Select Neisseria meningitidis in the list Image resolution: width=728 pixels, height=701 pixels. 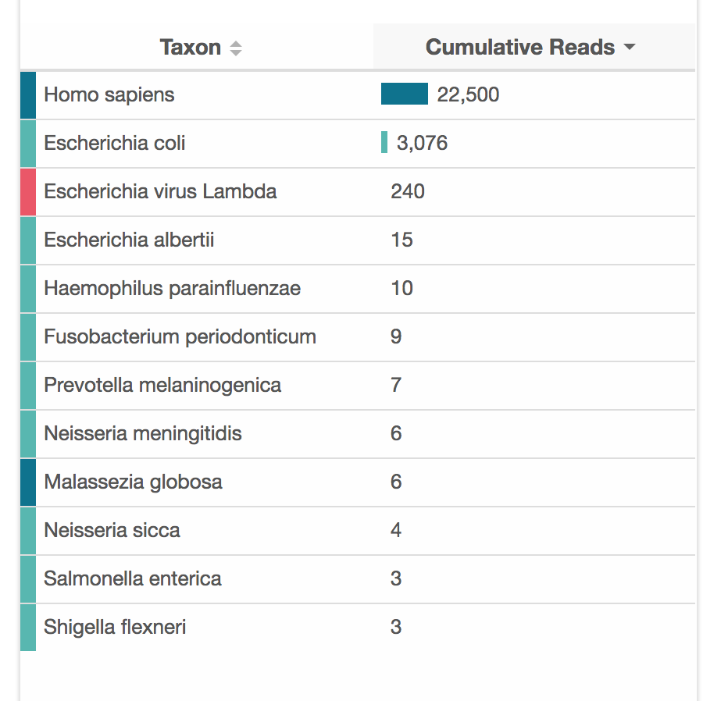coord(143,434)
